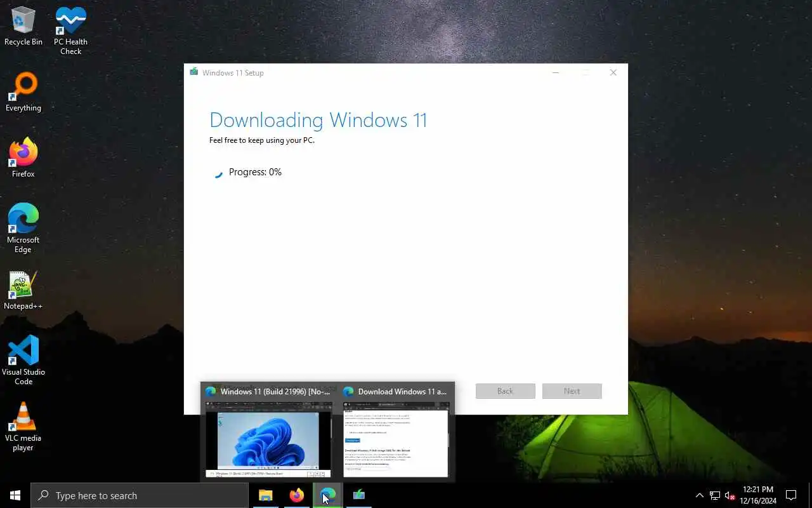The image size is (812, 508).
Task: Click the Back button in Setup
Action: [x=505, y=391]
